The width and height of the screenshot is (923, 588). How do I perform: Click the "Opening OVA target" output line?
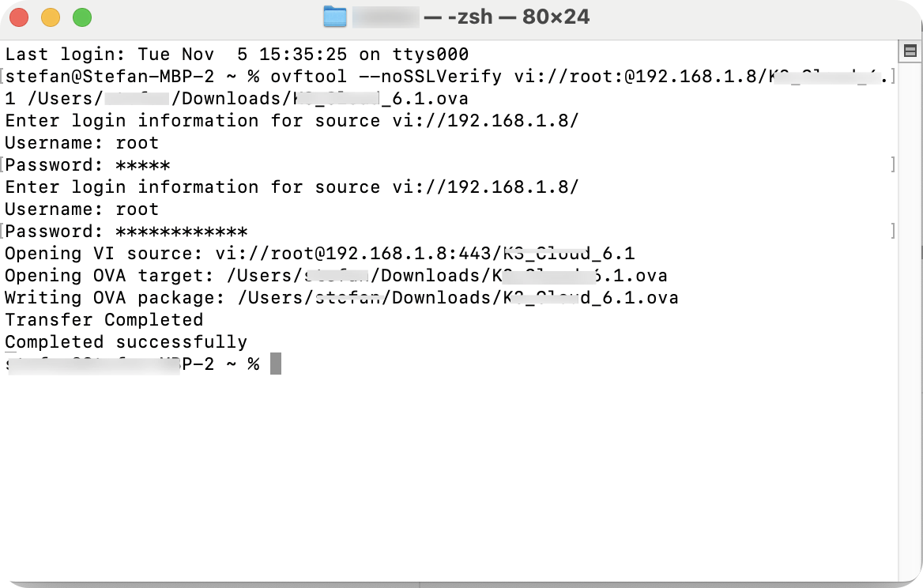[x=335, y=276]
